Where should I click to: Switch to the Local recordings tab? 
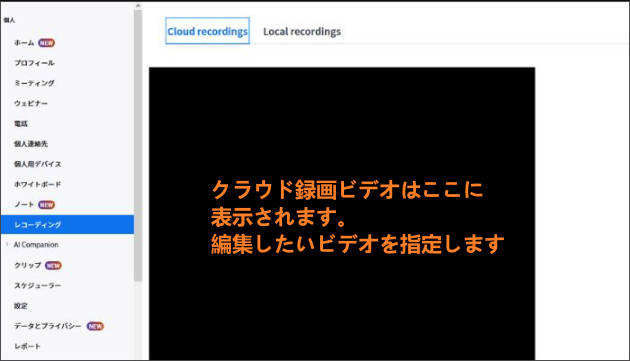(x=302, y=31)
